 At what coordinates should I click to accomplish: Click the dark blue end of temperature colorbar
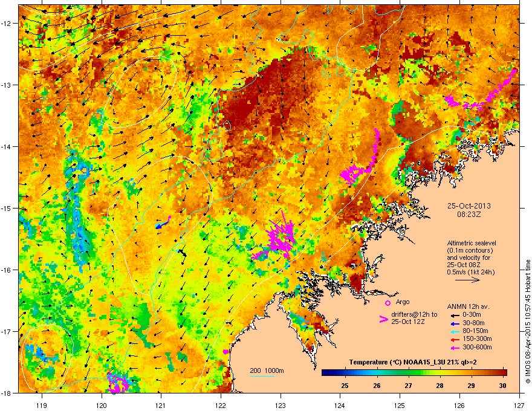[x=326, y=372]
